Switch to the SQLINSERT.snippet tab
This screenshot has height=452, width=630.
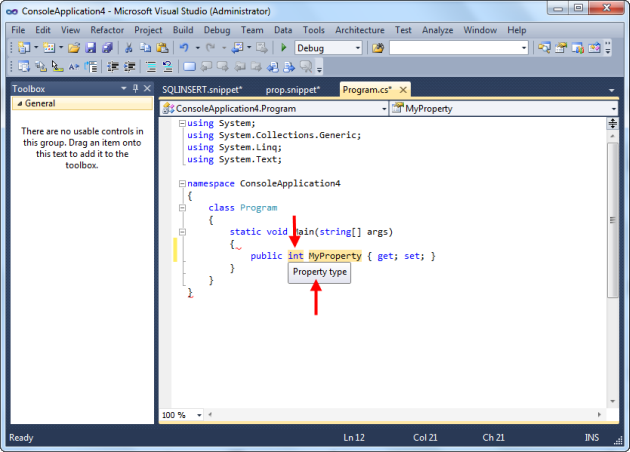[x=202, y=89]
